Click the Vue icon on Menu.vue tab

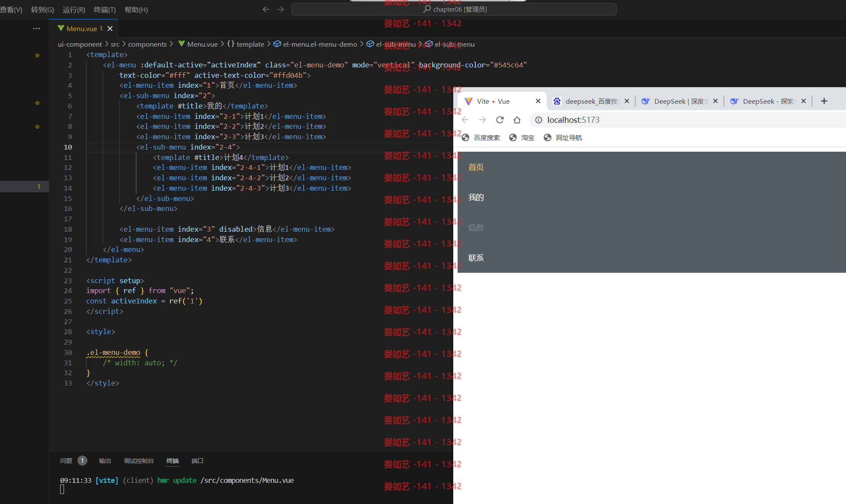coord(61,28)
